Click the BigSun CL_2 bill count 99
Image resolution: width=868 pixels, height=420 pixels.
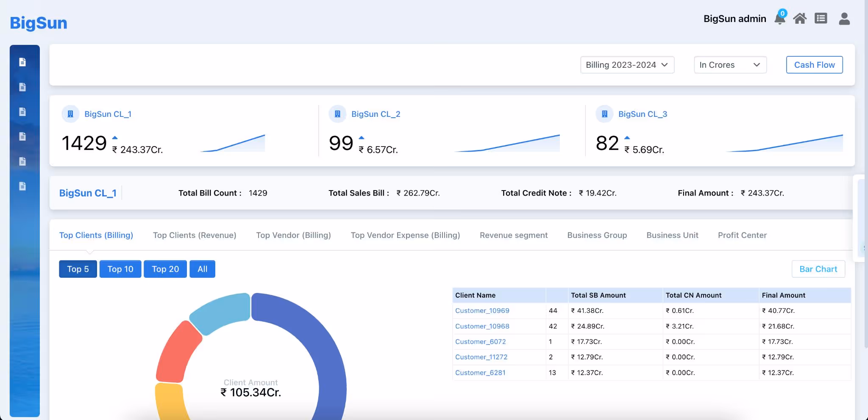pos(341,143)
